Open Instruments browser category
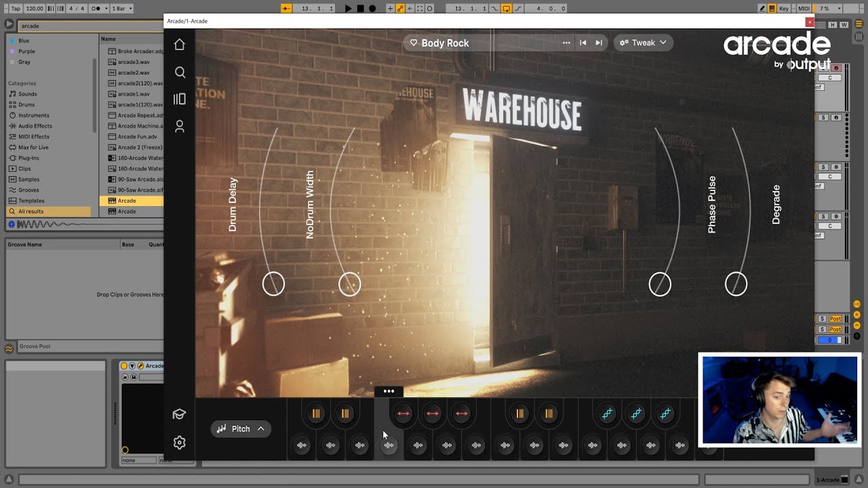Image resolution: width=868 pixels, height=488 pixels. click(x=33, y=115)
